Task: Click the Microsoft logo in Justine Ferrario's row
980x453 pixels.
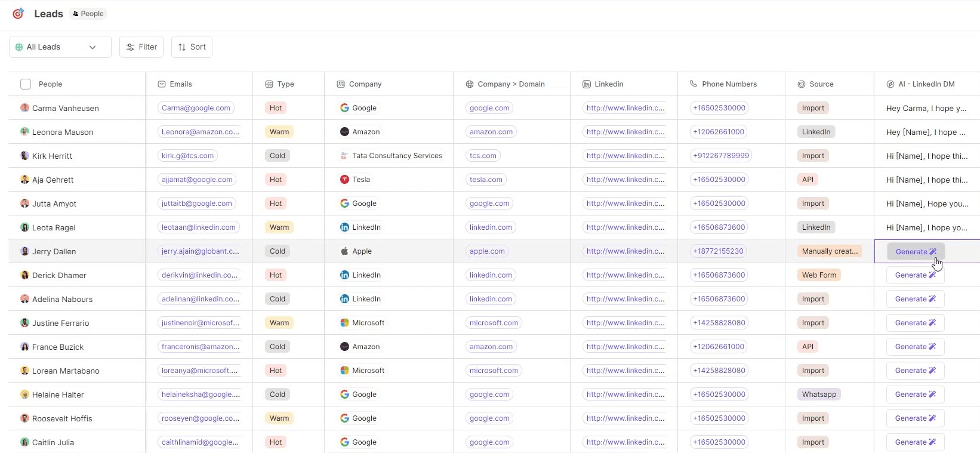Action: point(344,323)
